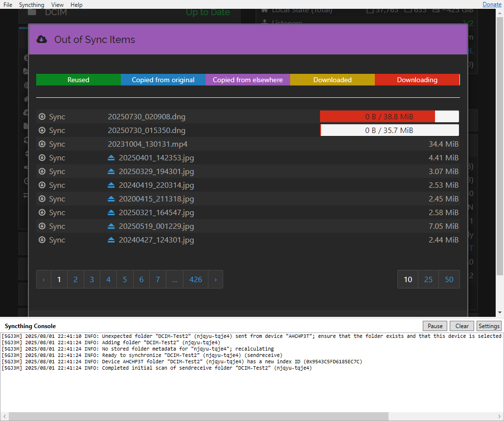The height and width of the screenshot is (421, 504).
Task: Pause the Syncthing Console output
Action: 435,326
